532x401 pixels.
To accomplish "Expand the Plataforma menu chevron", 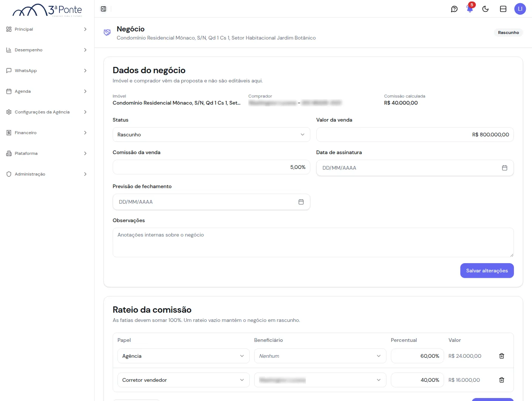I will 85,153.
